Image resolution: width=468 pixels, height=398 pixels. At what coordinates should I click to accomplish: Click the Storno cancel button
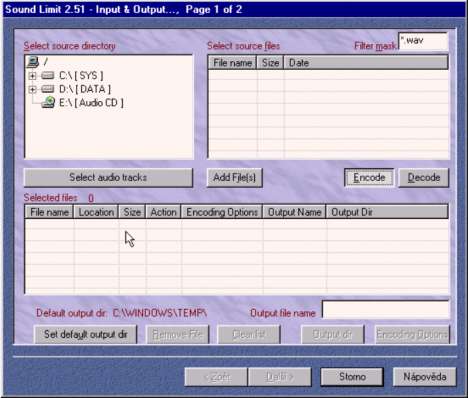[x=352, y=377]
